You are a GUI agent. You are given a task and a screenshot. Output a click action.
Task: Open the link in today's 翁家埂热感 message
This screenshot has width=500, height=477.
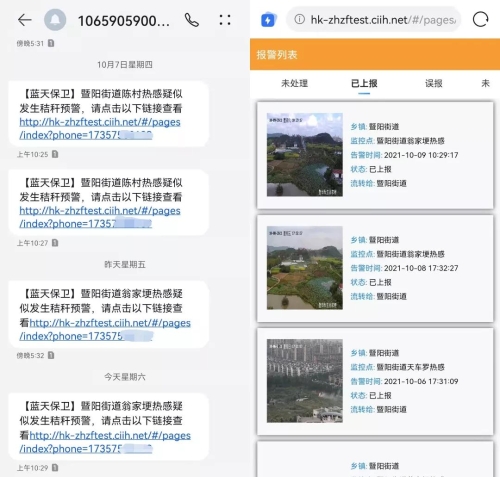pos(105,442)
